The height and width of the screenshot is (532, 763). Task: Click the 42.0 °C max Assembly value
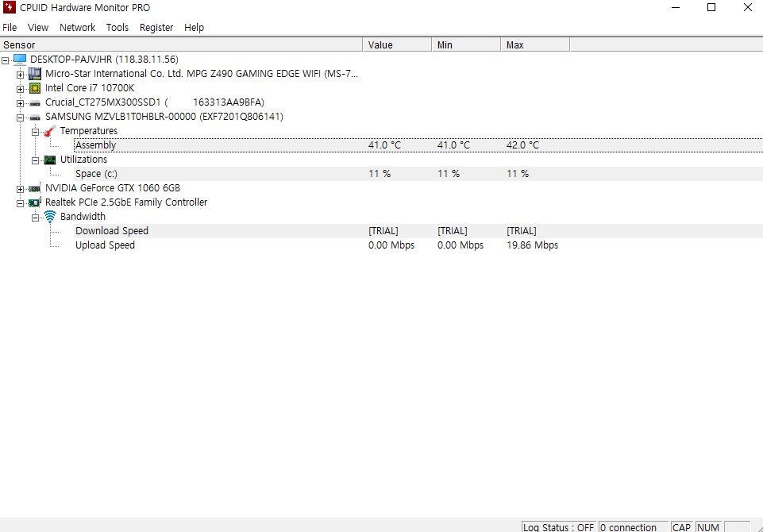tap(522, 145)
